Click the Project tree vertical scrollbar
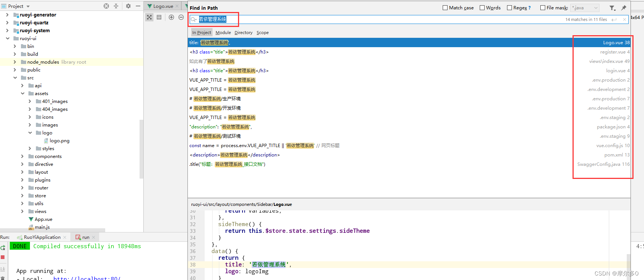644x280 pixels. [141, 149]
